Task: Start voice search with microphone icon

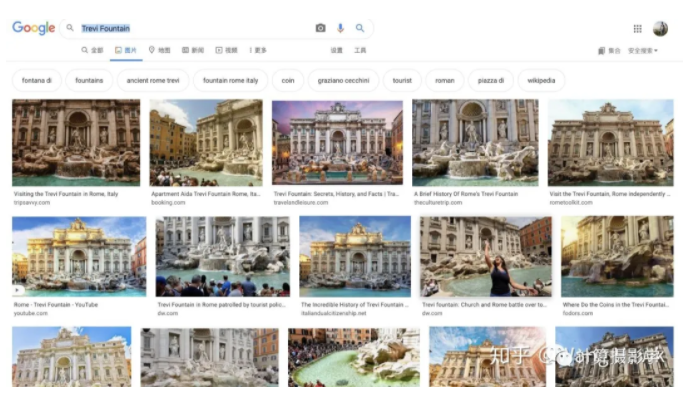Action: click(x=340, y=28)
